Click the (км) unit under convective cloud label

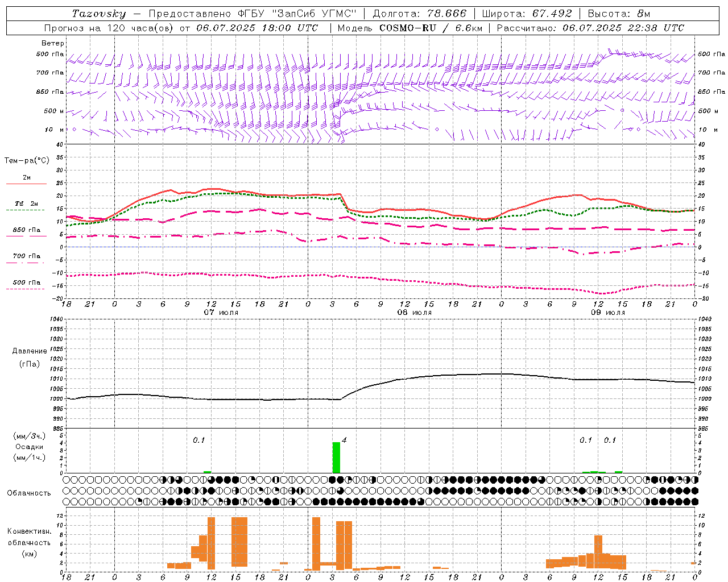[x=29, y=554]
